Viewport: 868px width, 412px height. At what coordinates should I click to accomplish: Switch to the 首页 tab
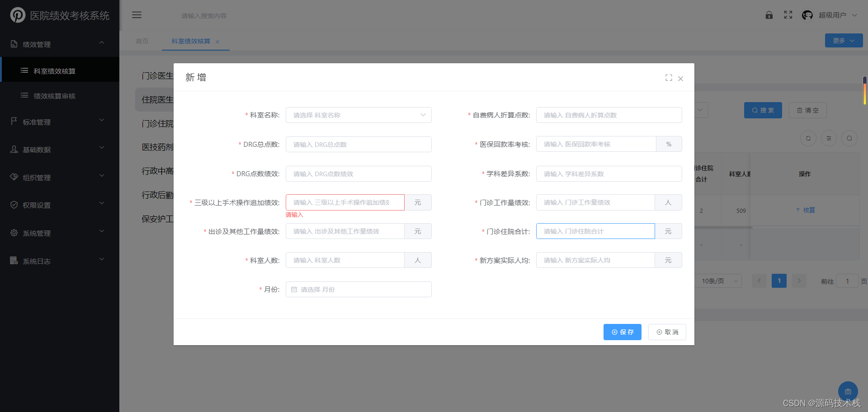pos(142,41)
